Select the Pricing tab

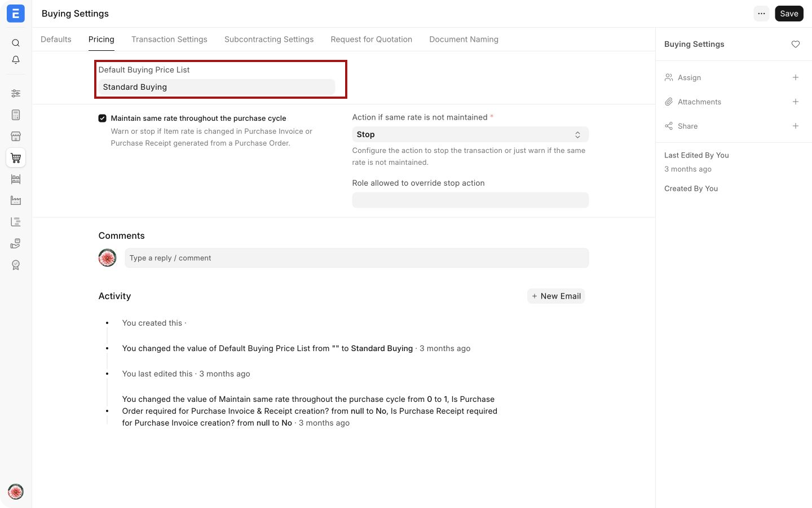101,40
